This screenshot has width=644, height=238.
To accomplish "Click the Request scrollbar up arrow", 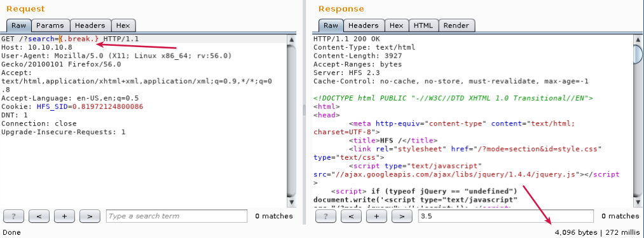I will click(291, 39).
